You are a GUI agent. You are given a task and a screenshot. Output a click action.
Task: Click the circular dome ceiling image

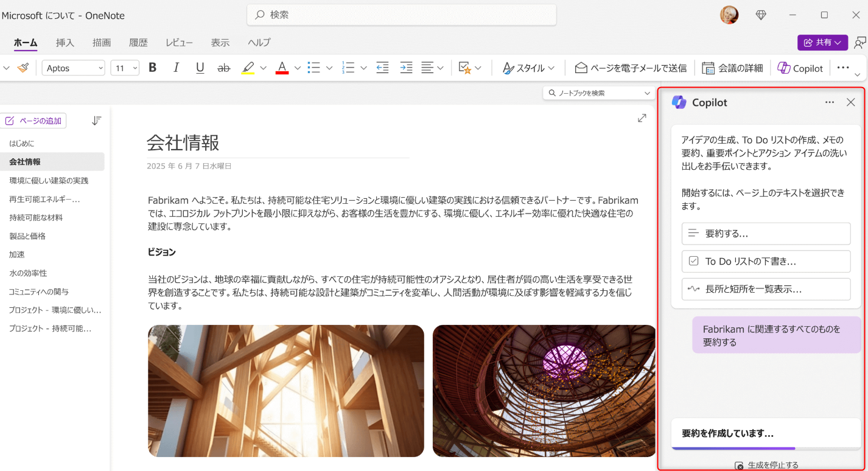coord(544,391)
